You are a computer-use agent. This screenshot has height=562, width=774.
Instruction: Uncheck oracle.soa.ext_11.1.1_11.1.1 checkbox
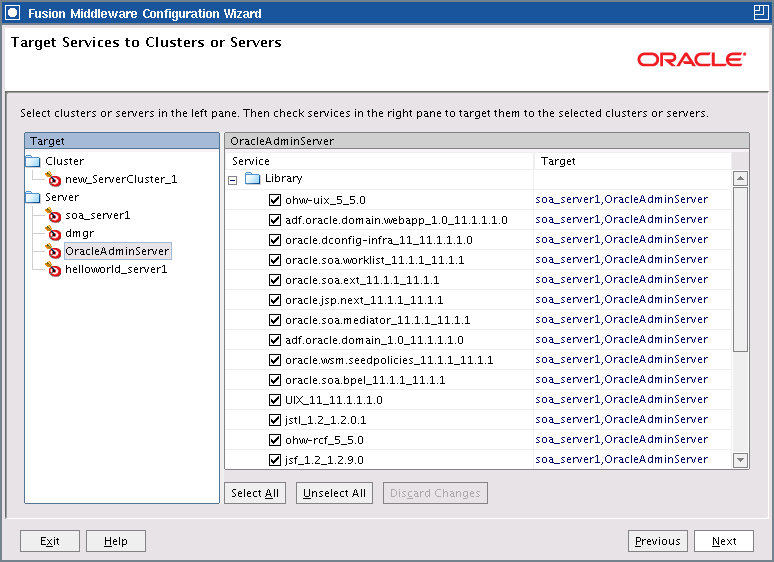tap(275, 280)
